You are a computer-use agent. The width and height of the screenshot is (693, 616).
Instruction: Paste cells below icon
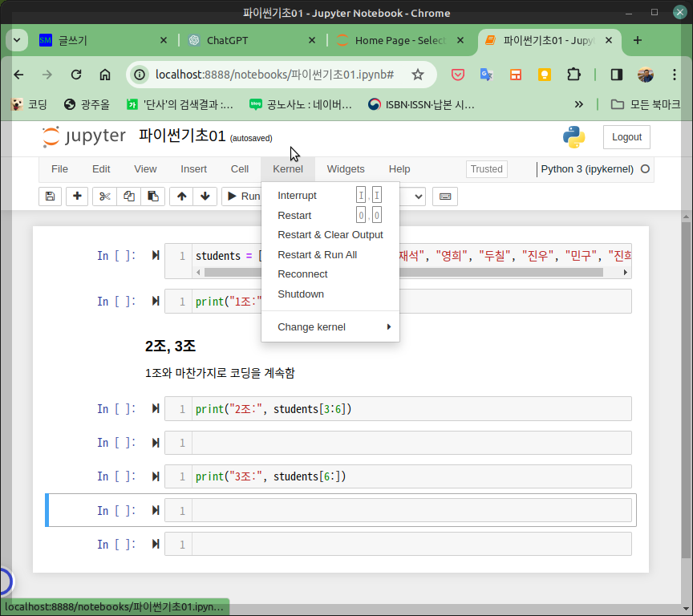point(153,197)
